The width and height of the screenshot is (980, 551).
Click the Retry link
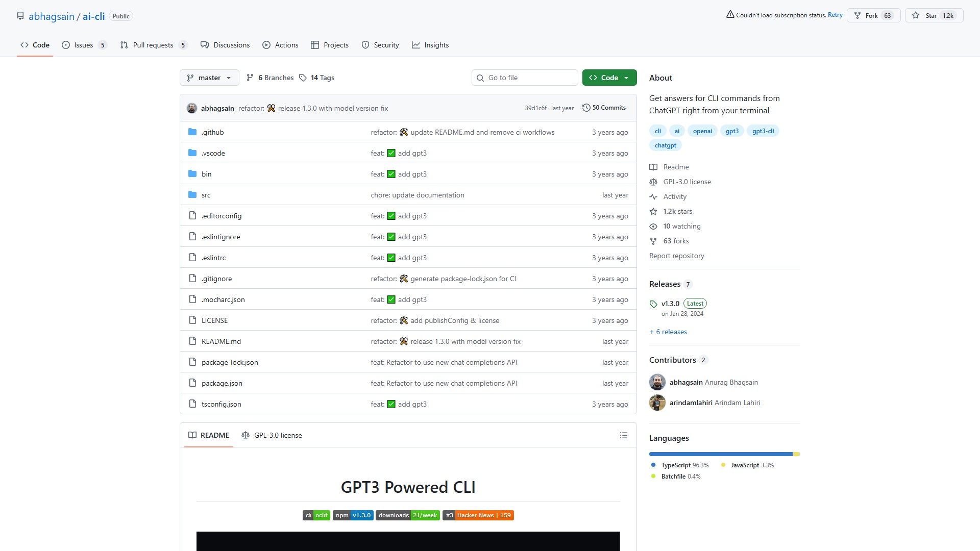click(835, 15)
